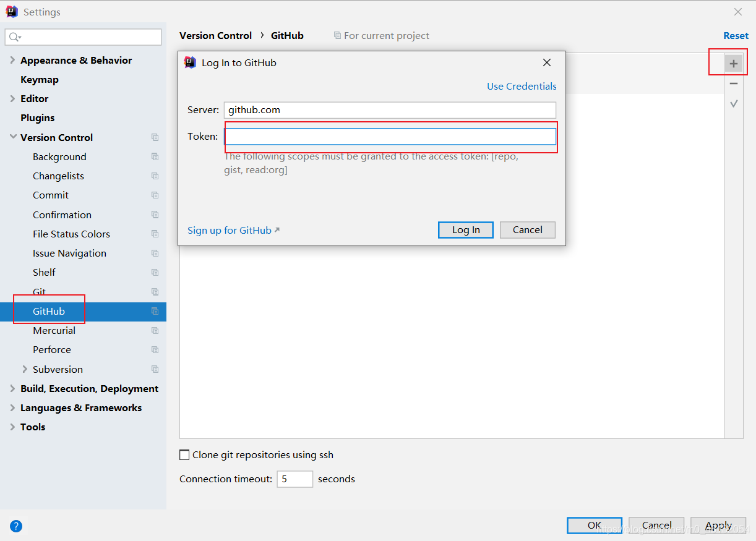Expand the Subversion node
Viewport: 756px width, 541px height.
pyautogui.click(x=25, y=369)
